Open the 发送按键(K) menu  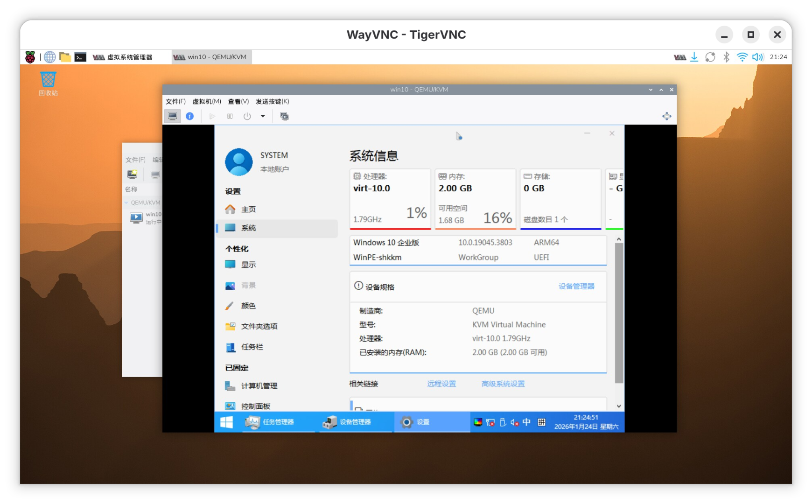click(x=272, y=101)
